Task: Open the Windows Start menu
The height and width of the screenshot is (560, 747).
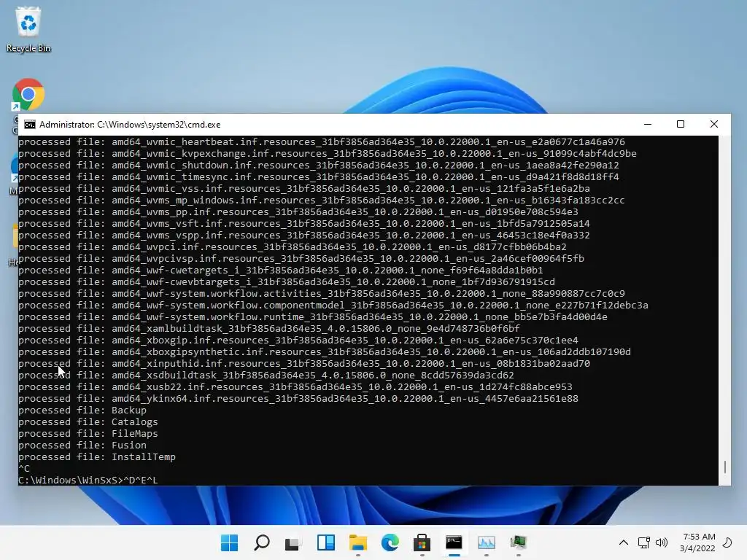Action: coord(229,542)
